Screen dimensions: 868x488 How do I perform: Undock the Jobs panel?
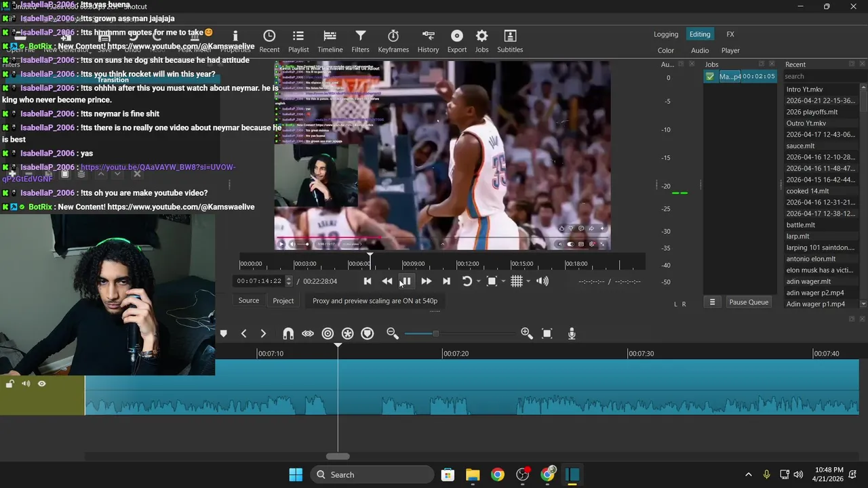point(762,64)
